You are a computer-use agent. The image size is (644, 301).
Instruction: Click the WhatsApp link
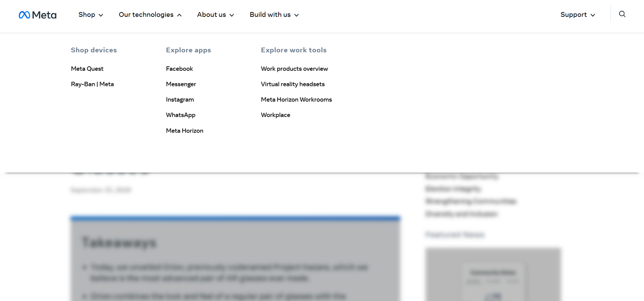[180, 115]
